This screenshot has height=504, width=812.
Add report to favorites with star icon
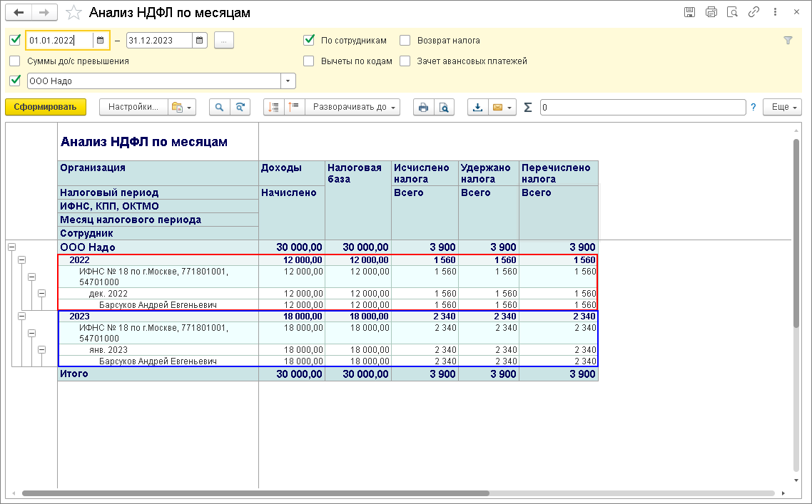pos(73,13)
